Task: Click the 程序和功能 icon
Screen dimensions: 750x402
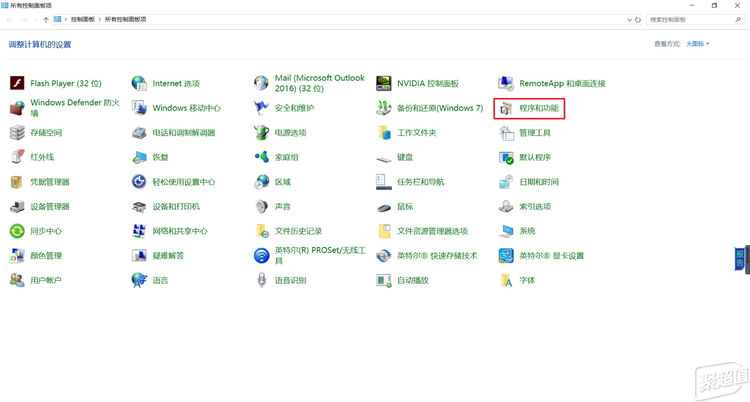Action: pos(506,108)
